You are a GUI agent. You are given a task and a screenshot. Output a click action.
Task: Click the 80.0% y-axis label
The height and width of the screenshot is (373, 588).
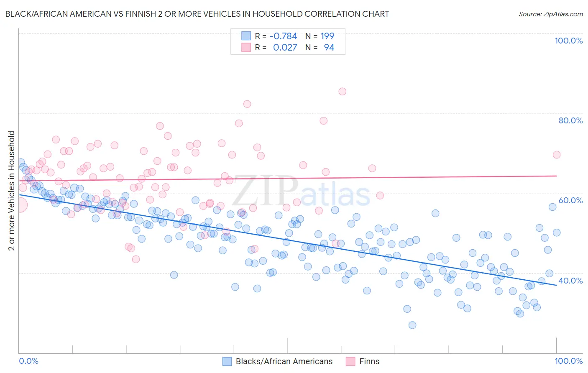coord(570,120)
